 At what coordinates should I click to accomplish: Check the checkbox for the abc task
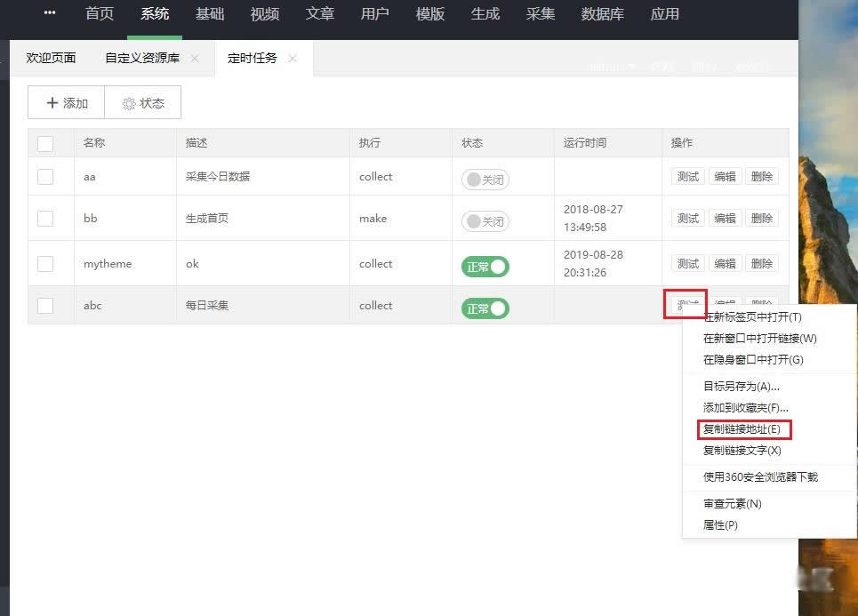tap(45, 305)
